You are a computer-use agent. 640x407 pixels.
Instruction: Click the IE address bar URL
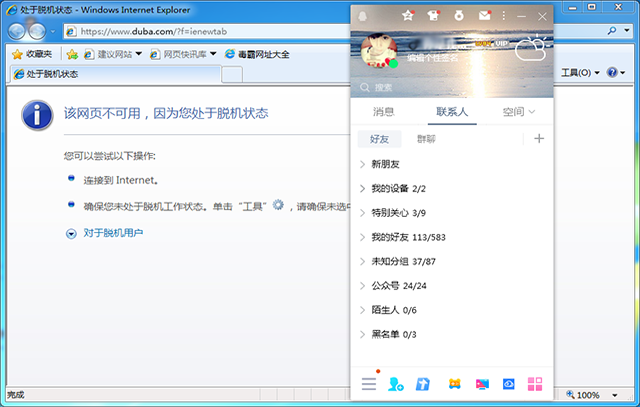point(153,31)
